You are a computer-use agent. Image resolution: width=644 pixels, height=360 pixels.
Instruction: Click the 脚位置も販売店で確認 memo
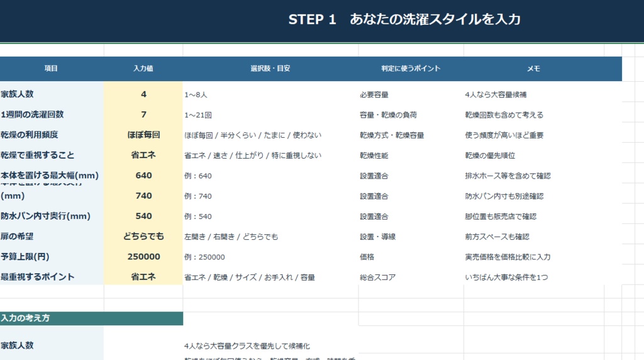[501, 216]
